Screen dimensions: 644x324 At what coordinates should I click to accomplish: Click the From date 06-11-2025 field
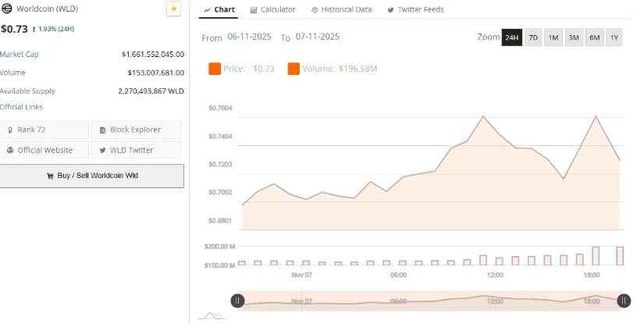pyautogui.click(x=249, y=37)
